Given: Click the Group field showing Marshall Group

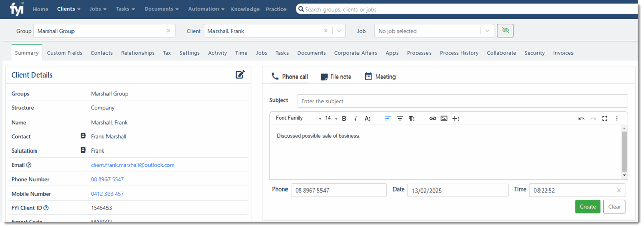Looking at the screenshot, I should (104, 31).
